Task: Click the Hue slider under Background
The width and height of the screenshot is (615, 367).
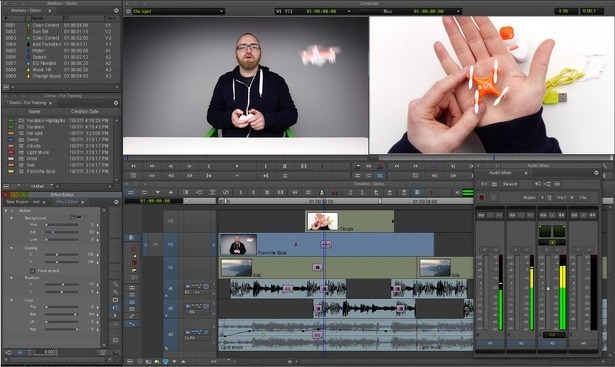Action: coord(62,225)
